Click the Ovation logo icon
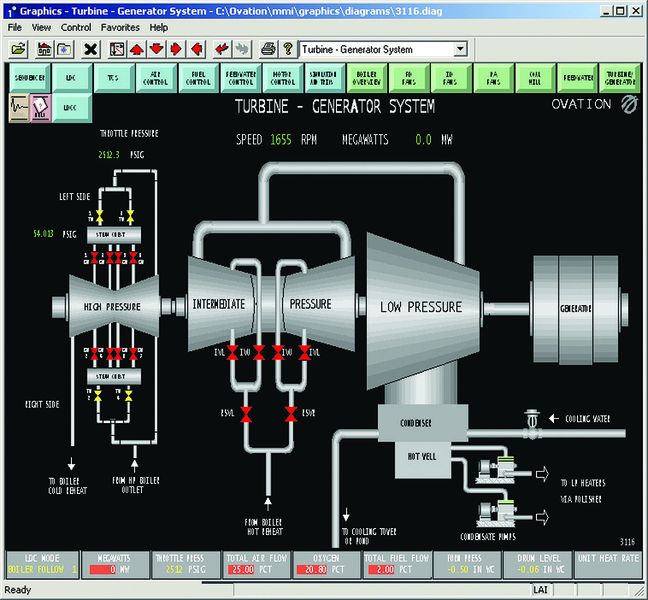This screenshot has height=600, width=648. [629, 104]
